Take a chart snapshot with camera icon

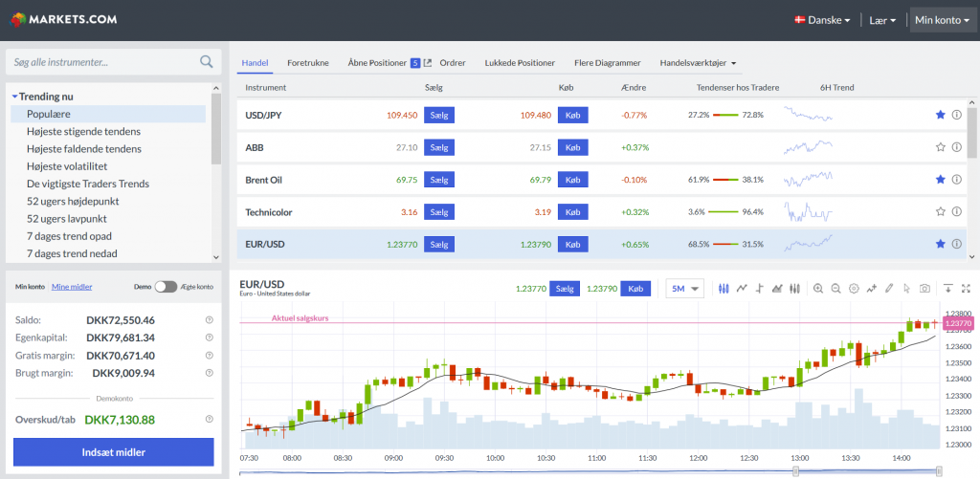pos(925,289)
